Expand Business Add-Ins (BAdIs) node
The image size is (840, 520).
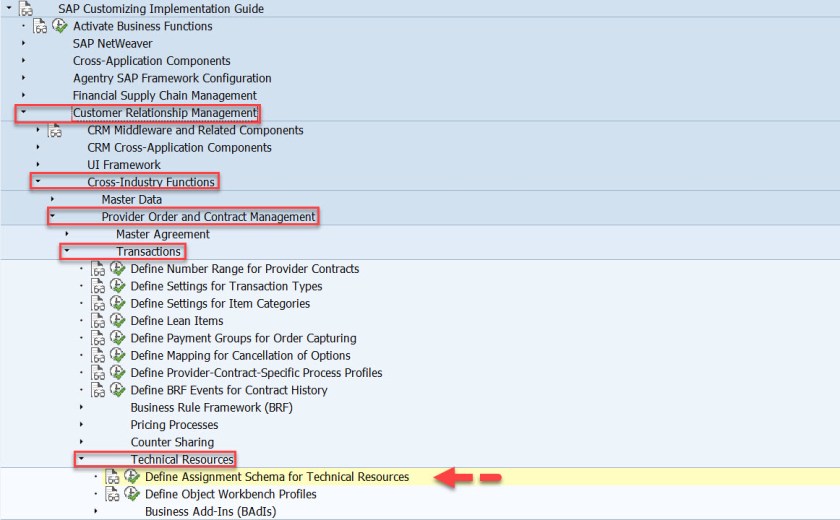pyautogui.click(x=95, y=510)
